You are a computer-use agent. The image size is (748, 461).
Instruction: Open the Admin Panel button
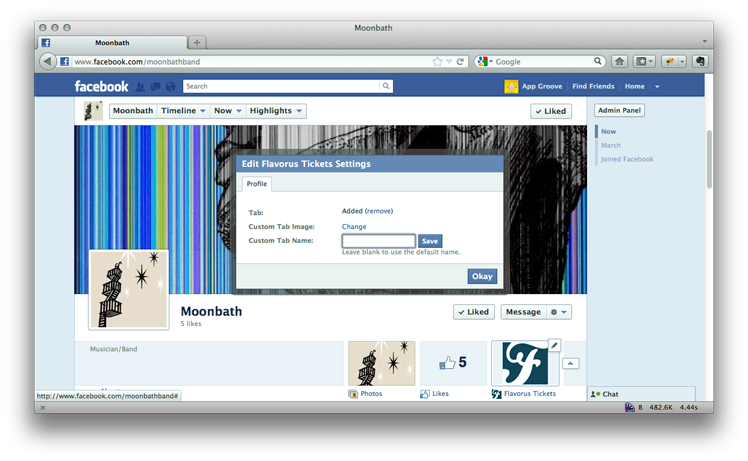click(x=619, y=110)
